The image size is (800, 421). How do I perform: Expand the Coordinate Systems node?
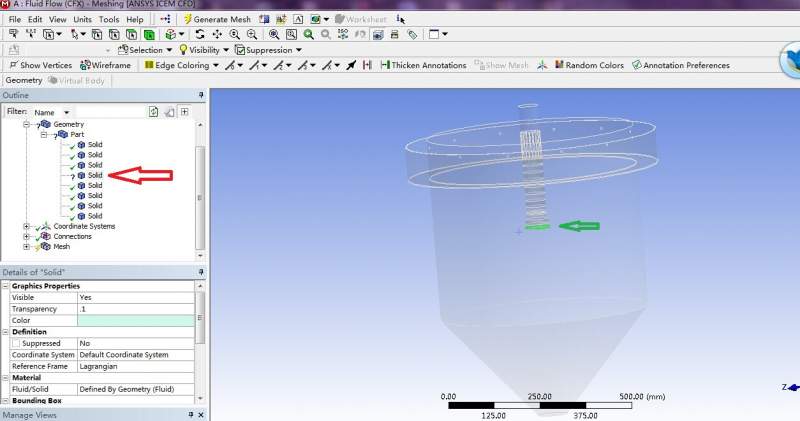(x=27, y=227)
